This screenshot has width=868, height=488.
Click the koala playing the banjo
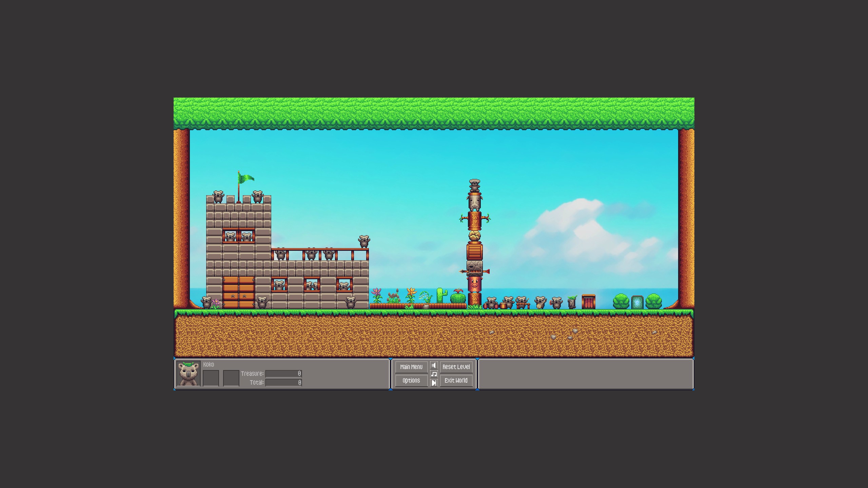(540, 302)
